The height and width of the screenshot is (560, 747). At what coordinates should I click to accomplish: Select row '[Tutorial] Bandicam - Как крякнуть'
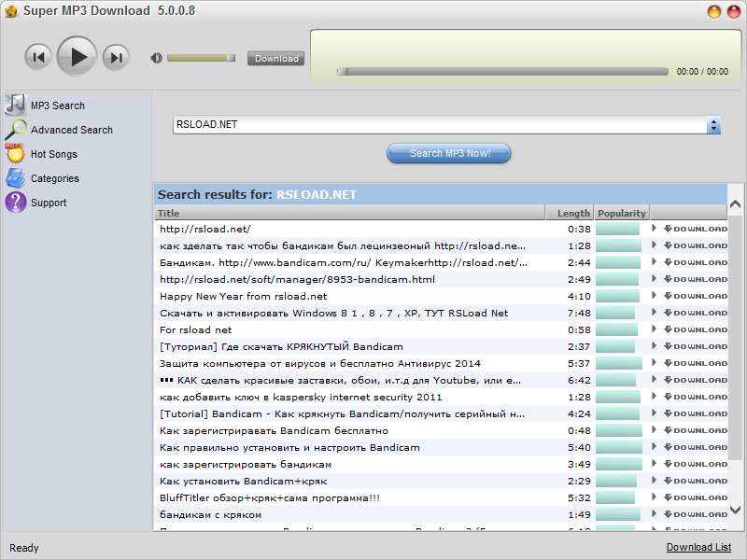tap(441, 413)
